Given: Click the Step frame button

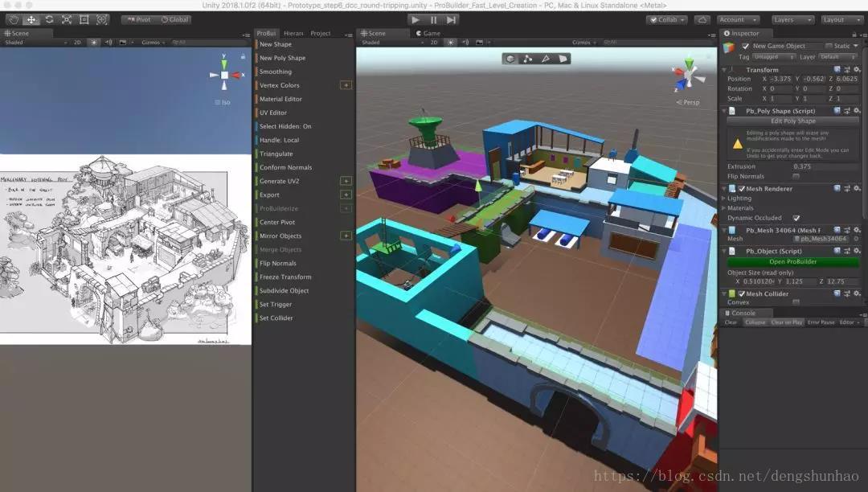Looking at the screenshot, I should click(451, 20).
